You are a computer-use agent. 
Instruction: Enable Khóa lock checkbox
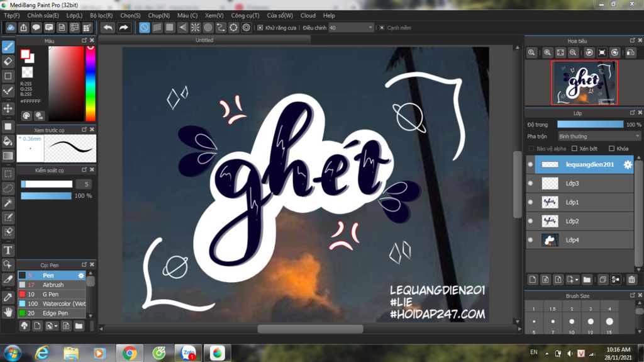pos(611,149)
